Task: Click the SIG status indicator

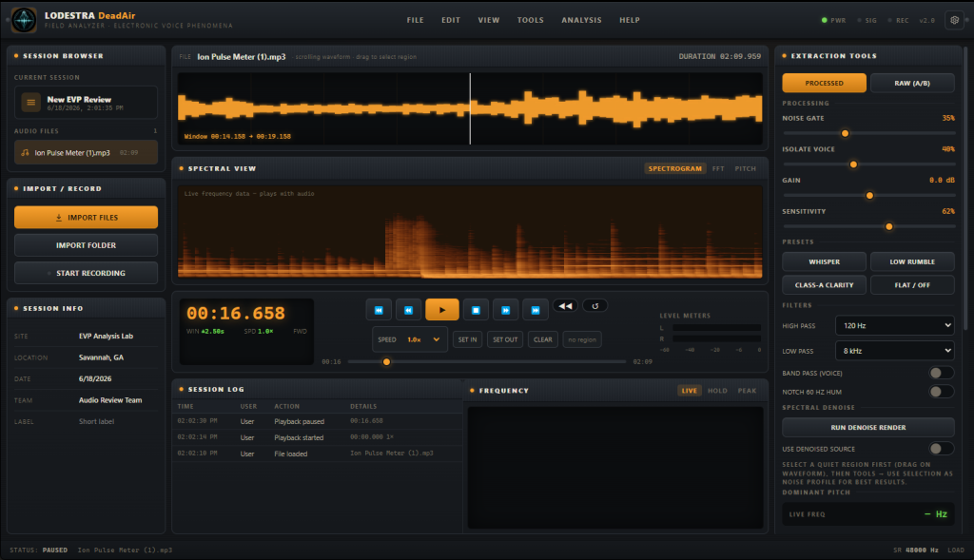Action: pyautogui.click(x=867, y=21)
